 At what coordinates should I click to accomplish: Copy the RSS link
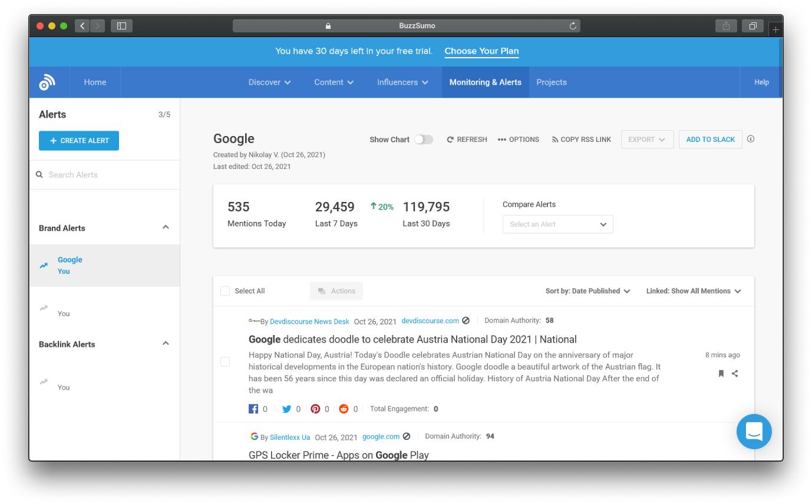[582, 140]
